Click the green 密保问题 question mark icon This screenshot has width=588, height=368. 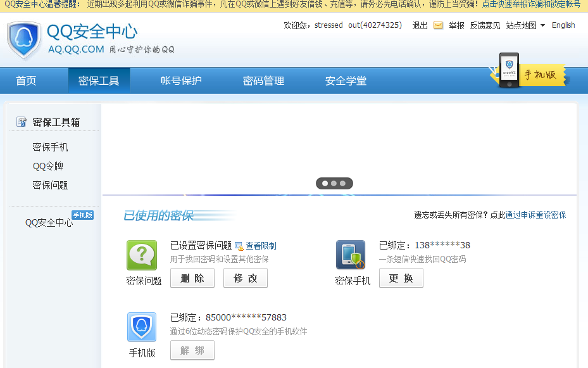142,255
